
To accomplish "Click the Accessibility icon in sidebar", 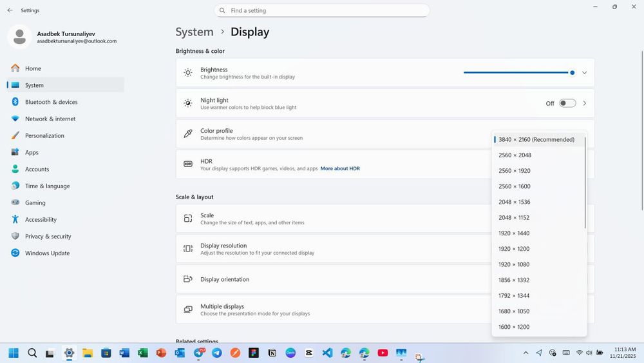I will [x=15, y=220].
